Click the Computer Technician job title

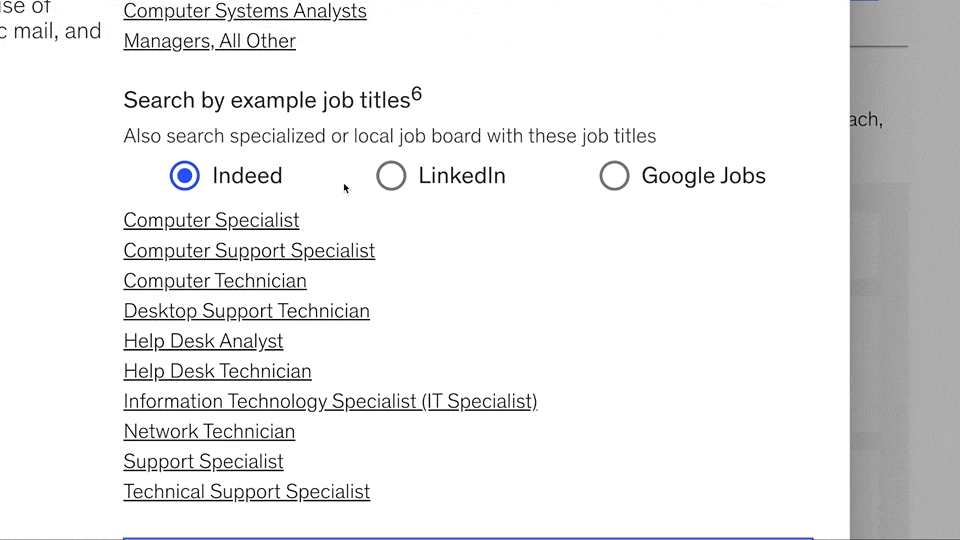point(215,281)
